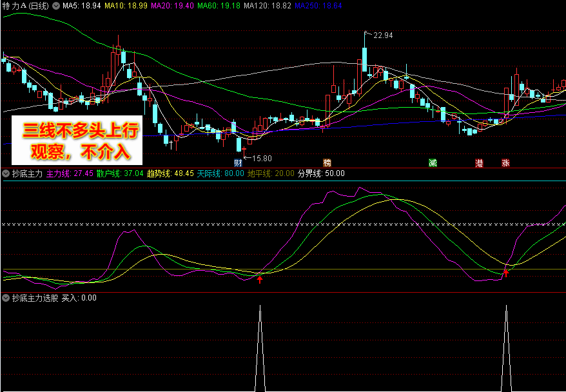Image resolution: width=566 pixels, height=392 pixels.
Task: Click the 天际线: 80.00 value
Action: click(220, 173)
